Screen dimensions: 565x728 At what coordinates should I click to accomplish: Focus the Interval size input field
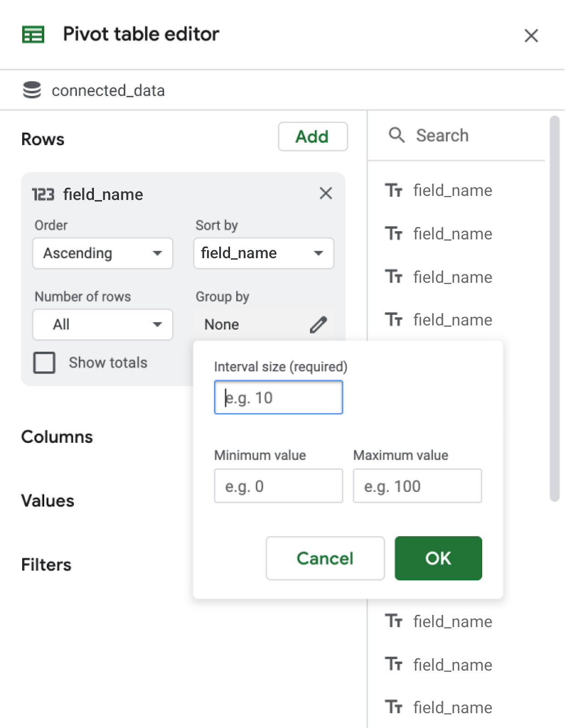pyautogui.click(x=279, y=398)
